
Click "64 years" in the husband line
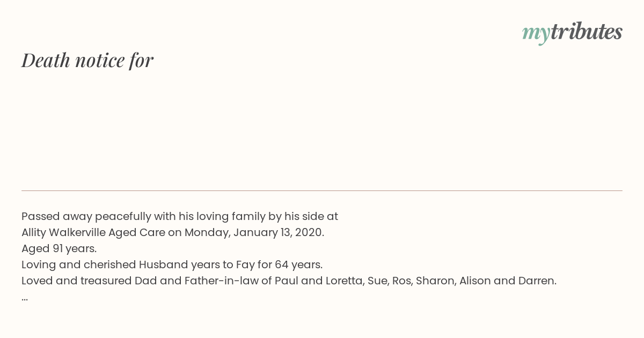[x=299, y=265]
